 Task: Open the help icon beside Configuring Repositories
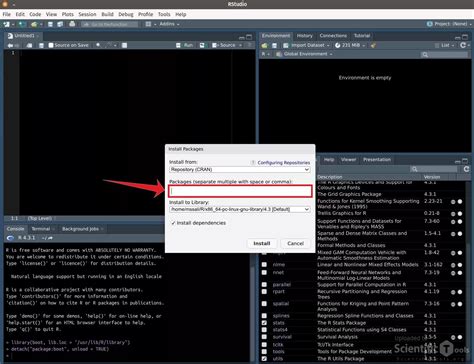253,162
